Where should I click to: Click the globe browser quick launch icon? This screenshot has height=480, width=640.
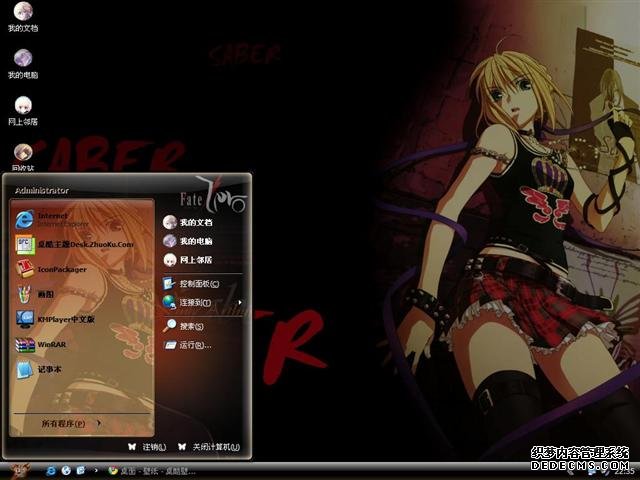pyautogui.click(x=66, y=471)
